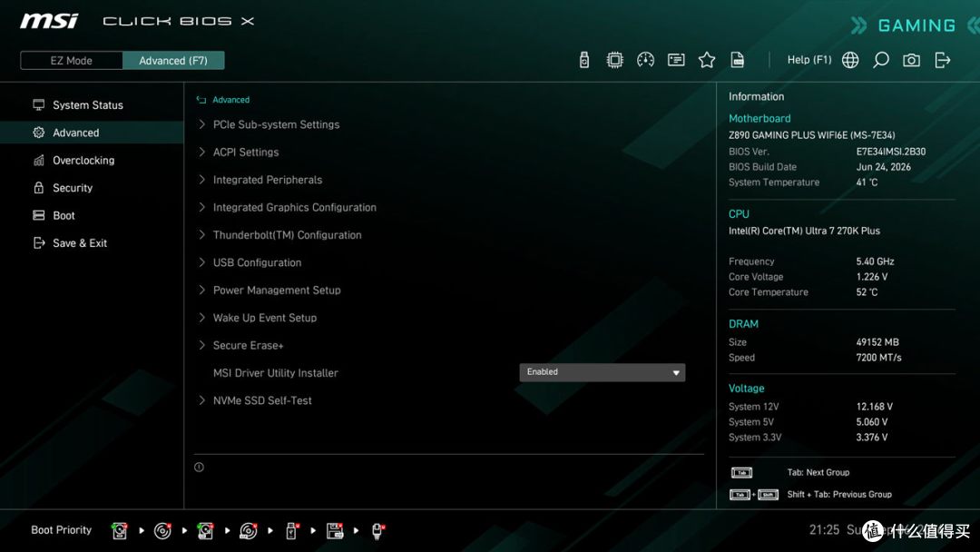Open the MSI Driver Utility Installer dropdown
980x552 pixels.
click(x=602, y=372)
